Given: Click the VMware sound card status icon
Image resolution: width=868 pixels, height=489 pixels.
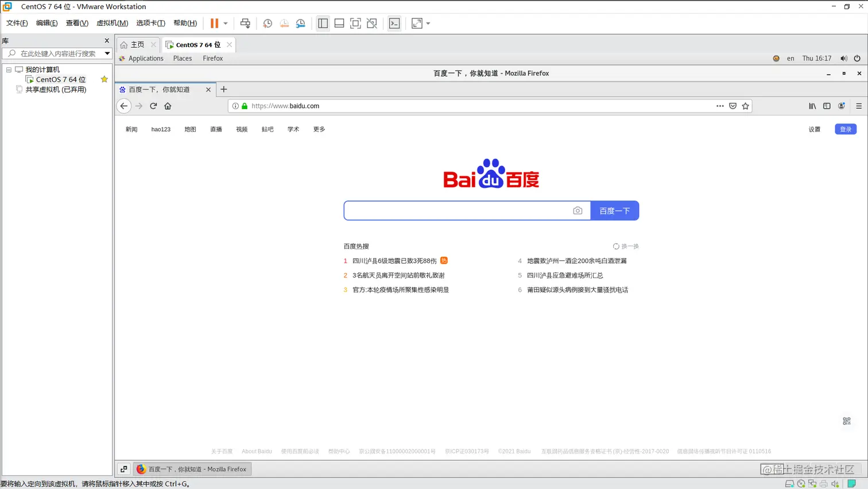Looking at the screenshot, I should pyautogui.click(x=835, y=484).
